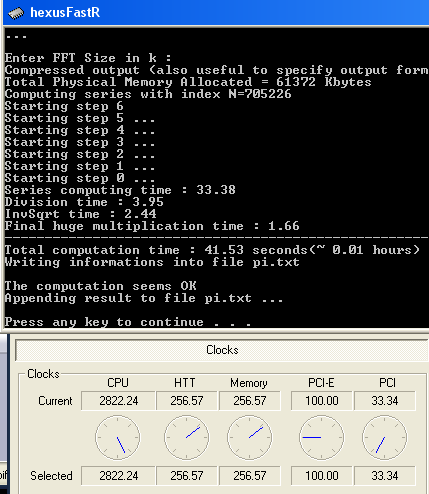Click 'Starting step 3' line
This screenshot has width=429, height=494.
point(80,142)
